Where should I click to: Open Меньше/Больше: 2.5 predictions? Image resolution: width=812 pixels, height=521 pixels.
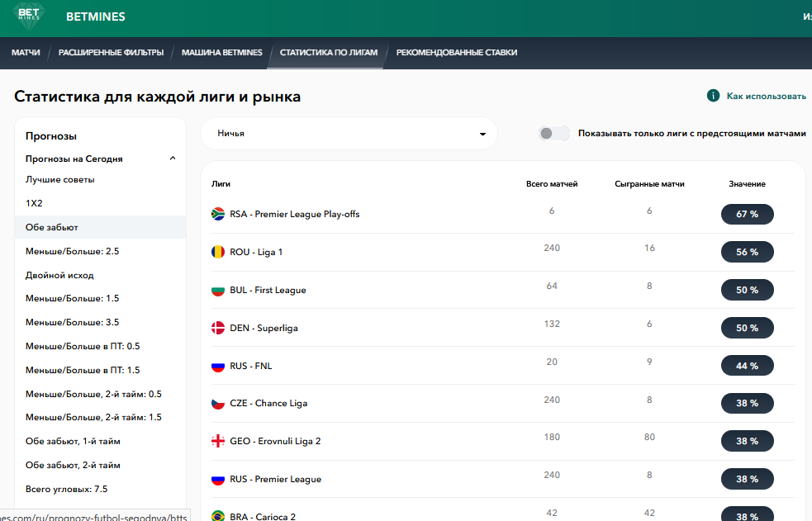(x=72, y=251)
